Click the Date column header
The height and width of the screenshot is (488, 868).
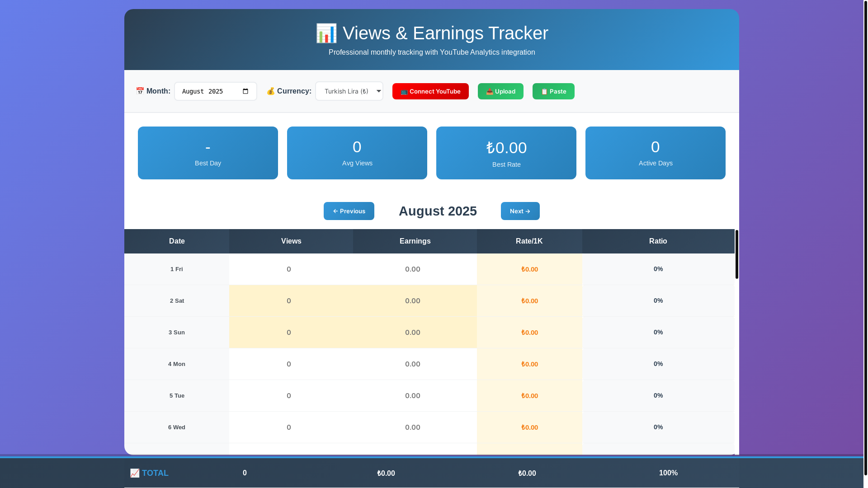[177, 241]
